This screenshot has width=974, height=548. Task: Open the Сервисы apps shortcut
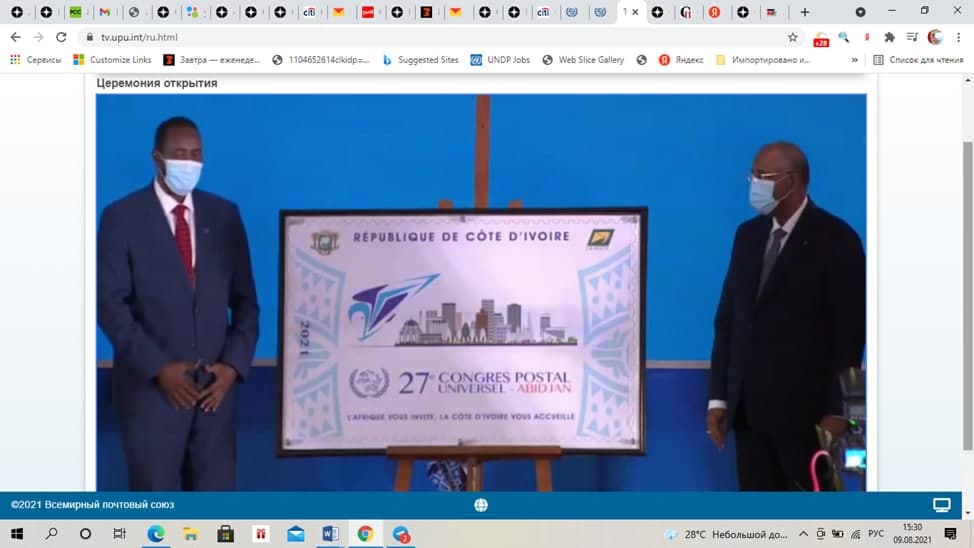point(35,60)
